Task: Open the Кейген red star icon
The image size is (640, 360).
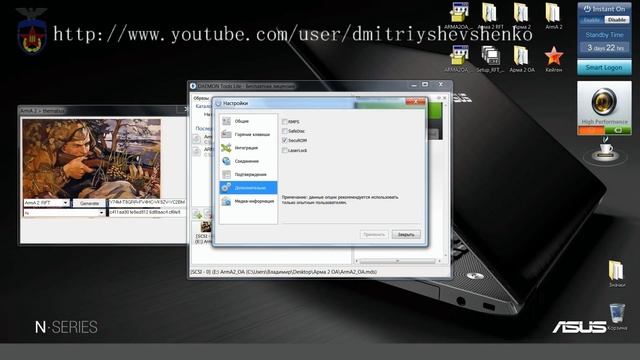Action: pos(553,59)
